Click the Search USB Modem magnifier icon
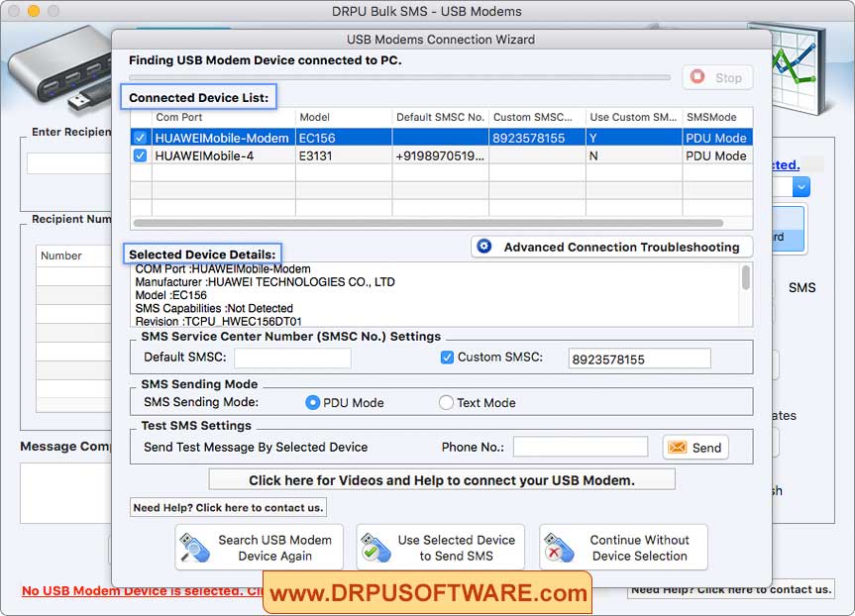 (194, 548)
